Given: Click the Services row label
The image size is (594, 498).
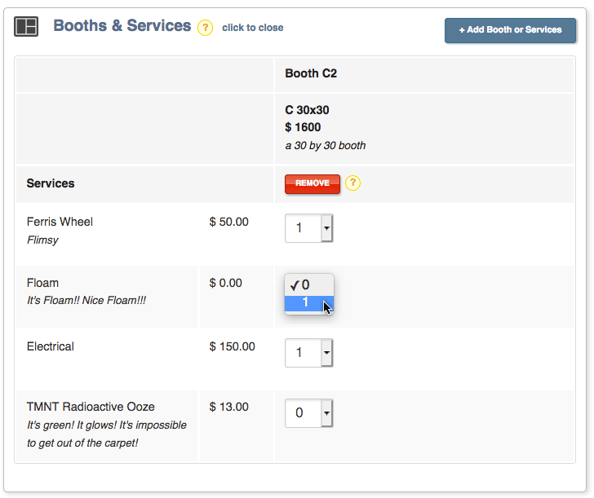Looking at the screenshot, I should [x=50, y=183].
